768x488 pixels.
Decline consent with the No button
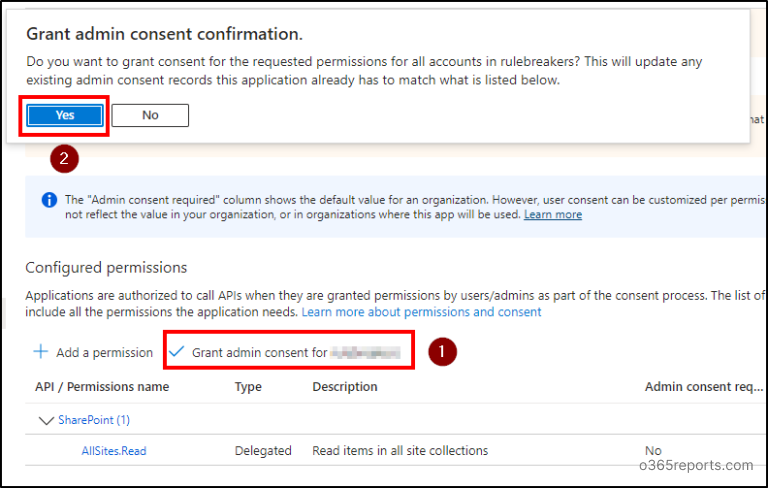pyautogui.click(x=150, y=116)
